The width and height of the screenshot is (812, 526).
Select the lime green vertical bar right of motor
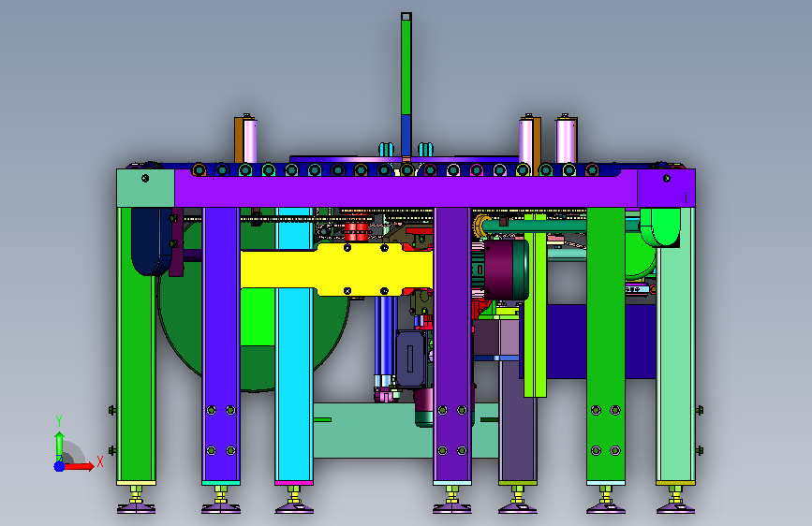[535, 311]
